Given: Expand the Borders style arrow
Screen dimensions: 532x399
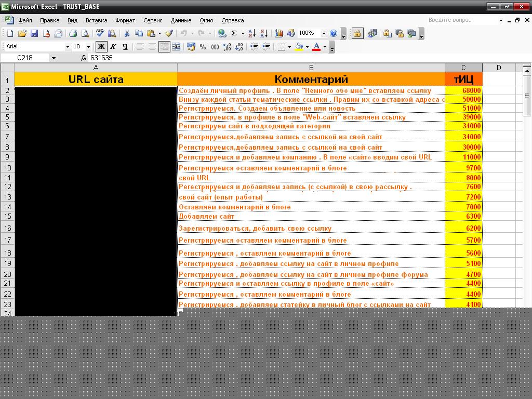Looking at the screenshot, I should tap(289, 47).
